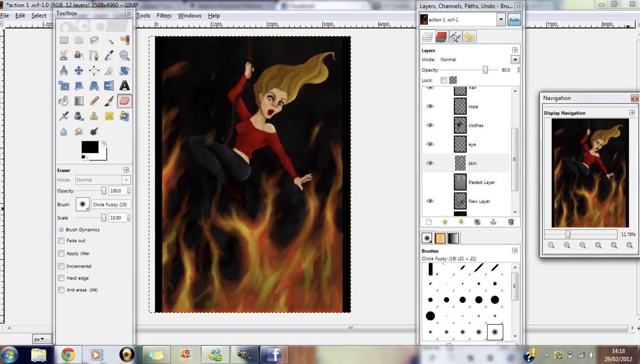Click the Auto button
640x364 pixels.
(x=514, y=20)
